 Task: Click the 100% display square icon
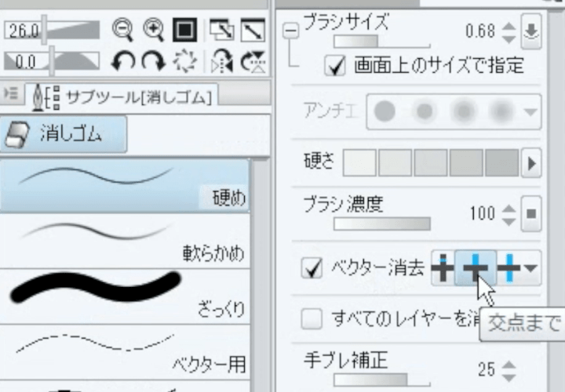tap(185, 30)
